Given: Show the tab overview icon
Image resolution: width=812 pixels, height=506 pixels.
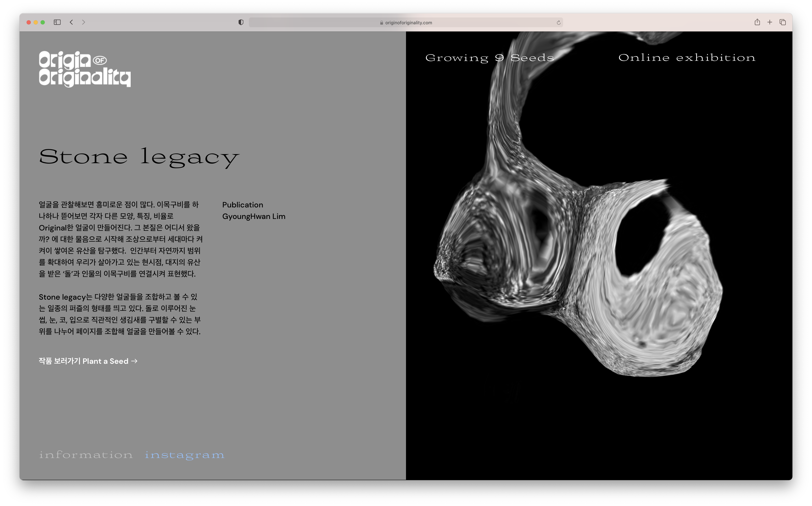Looking at the screenshot, I should [x=782, y=22].
